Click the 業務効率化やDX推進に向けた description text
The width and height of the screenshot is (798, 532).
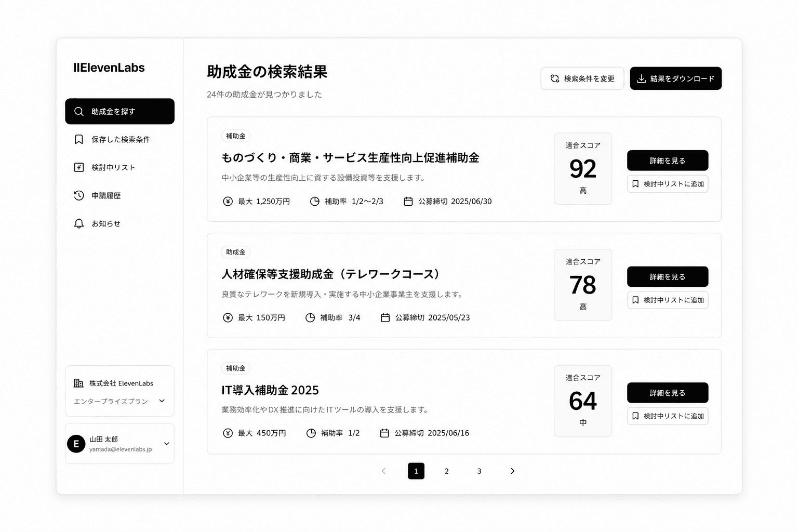click(x=326, y=409)
